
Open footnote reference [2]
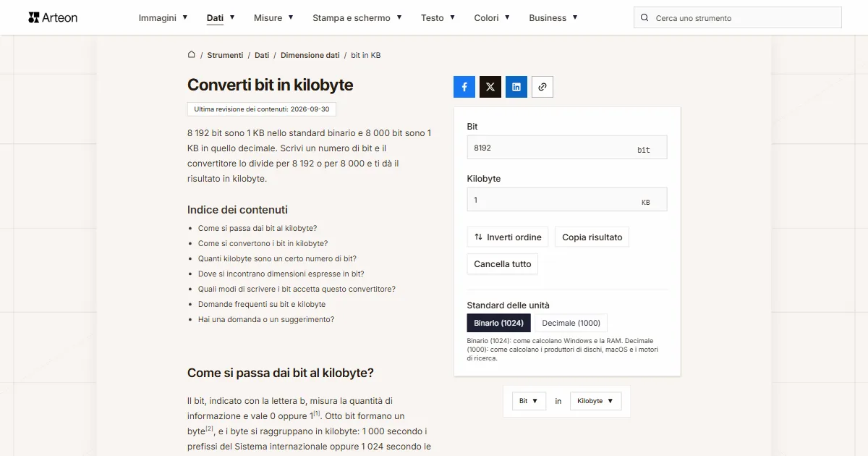[210, 428]
